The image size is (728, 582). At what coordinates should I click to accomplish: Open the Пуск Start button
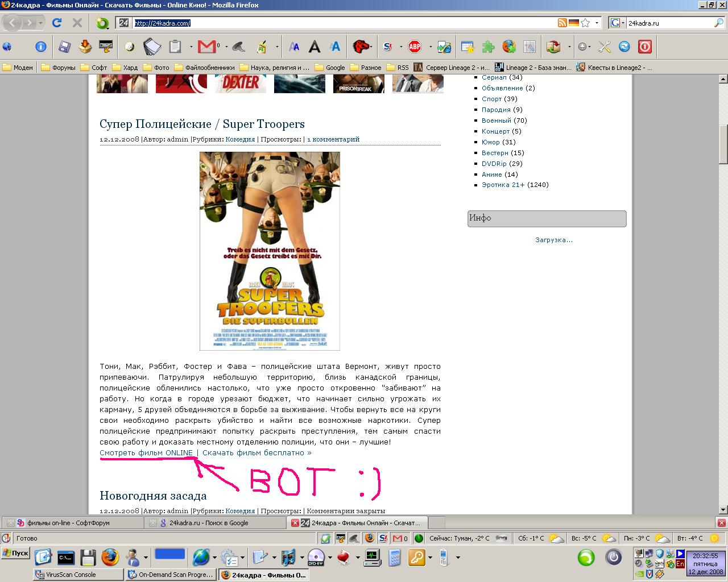[15, 553]
